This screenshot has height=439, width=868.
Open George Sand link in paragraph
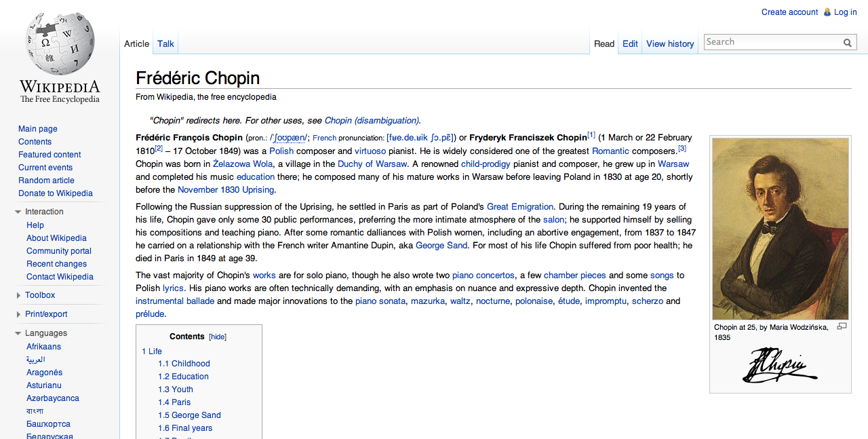[441, 246]
